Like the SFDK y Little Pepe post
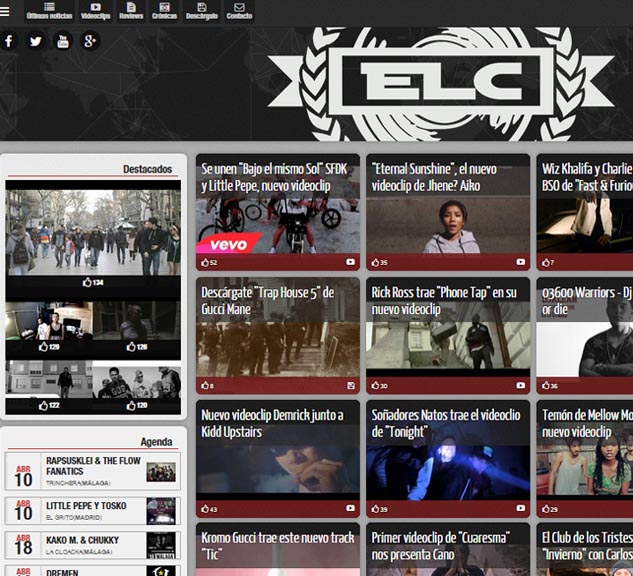The image size is (633, 576). coord(209,262)
